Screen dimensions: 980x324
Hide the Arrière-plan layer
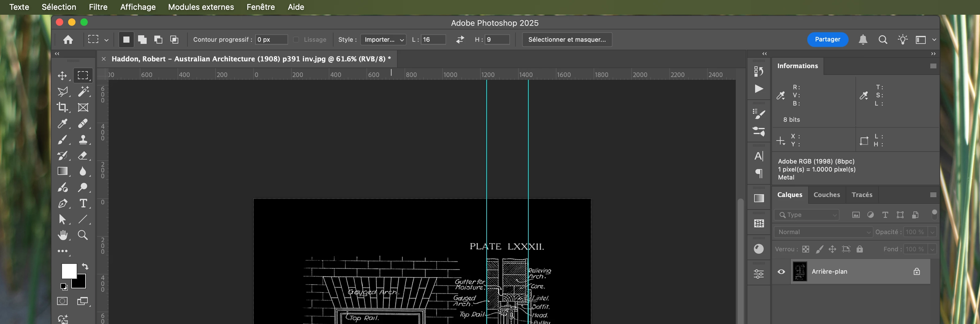[781, 272]
